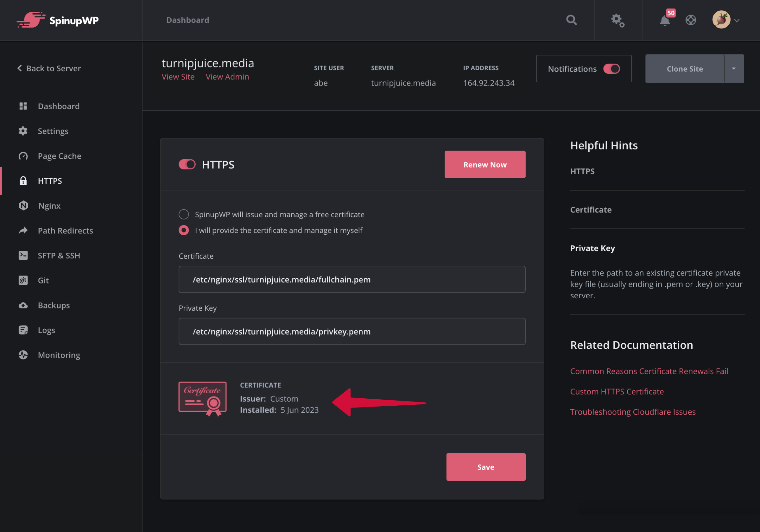This screenshot has height=532, width=760.
Task: Click the Settings gear icon in sidebar
Action: point(23,131)
